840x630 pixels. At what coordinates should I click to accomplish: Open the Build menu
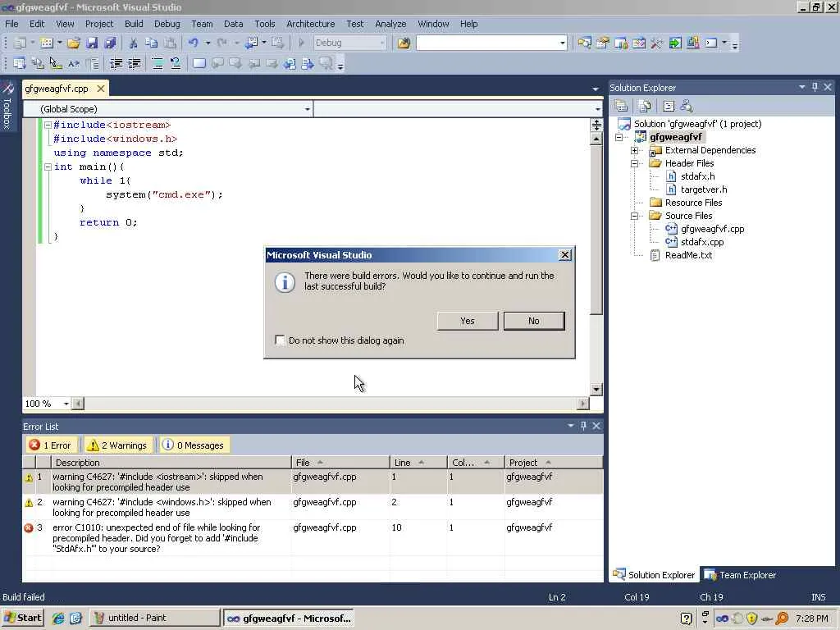click(x=134, y=24)
